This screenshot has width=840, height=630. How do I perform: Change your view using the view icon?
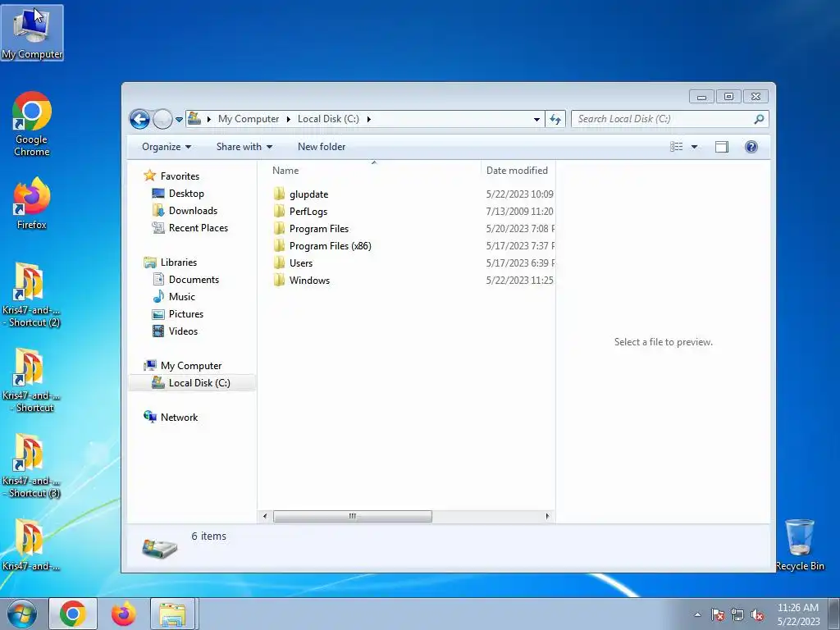[x=677, y=147]
